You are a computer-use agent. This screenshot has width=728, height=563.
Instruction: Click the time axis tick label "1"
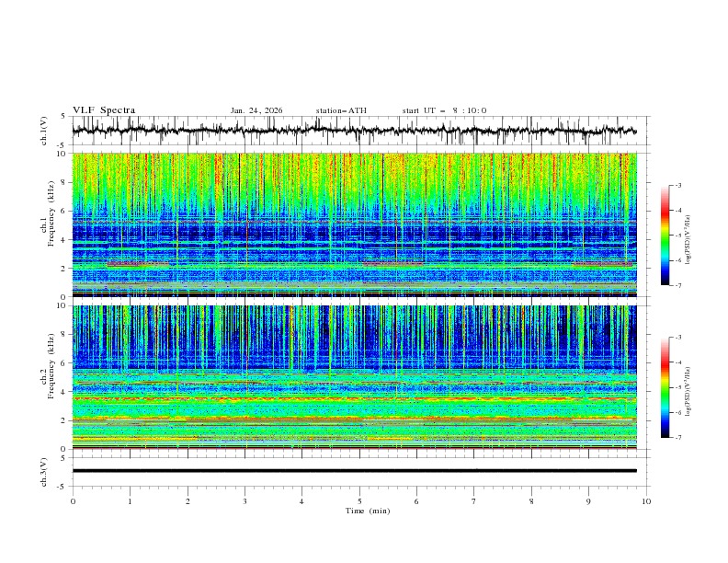[130, 501]
